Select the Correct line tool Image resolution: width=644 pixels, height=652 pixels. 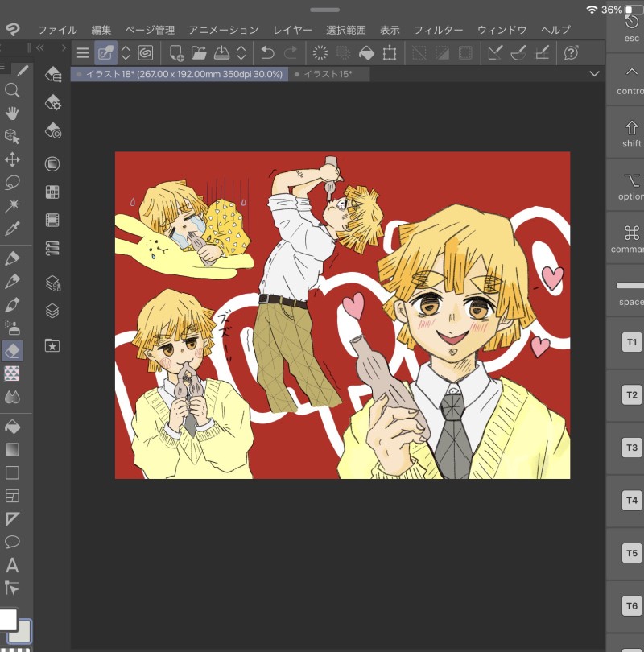(12, 588)
